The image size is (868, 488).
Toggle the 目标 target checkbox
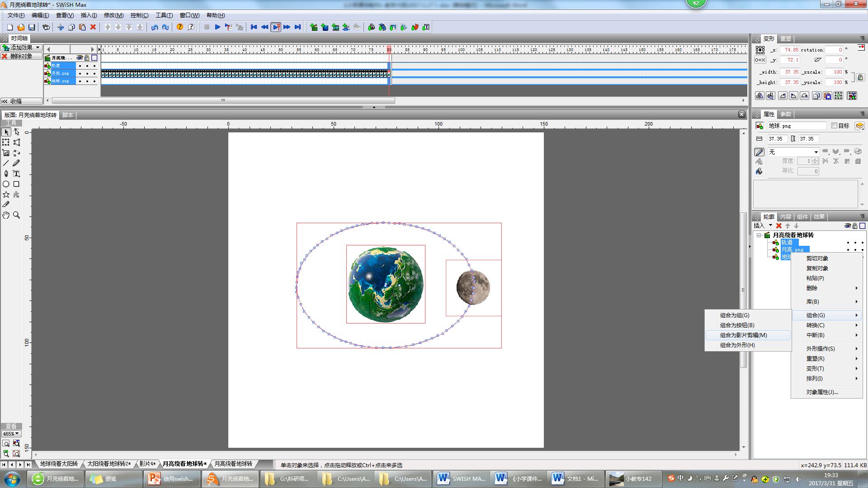pos(835,126)
